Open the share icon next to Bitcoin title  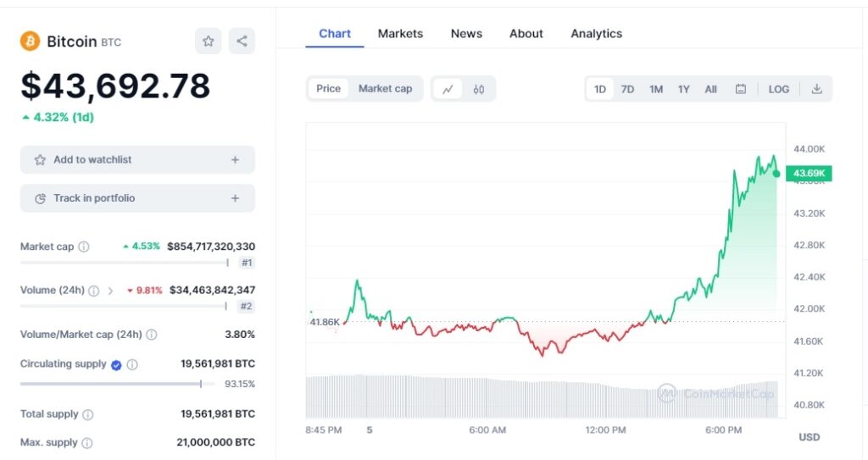[242, 41]
